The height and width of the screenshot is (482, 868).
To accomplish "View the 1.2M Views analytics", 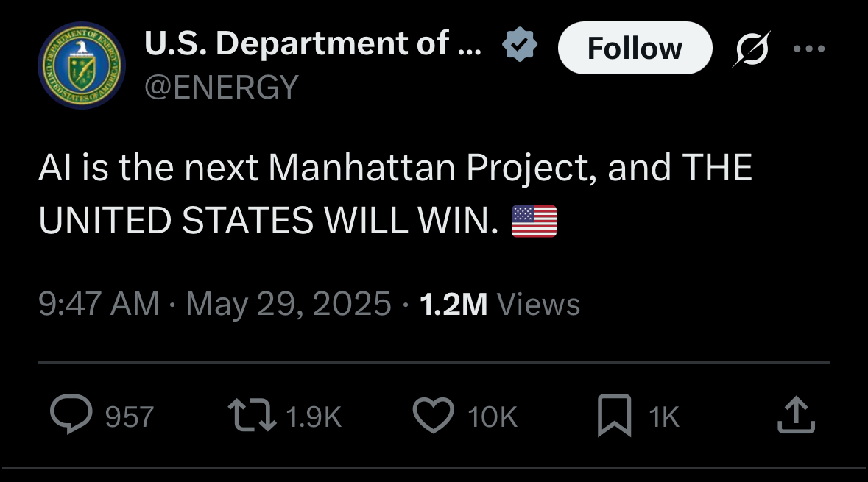I will pyautogui.click(x=499, y=304).
